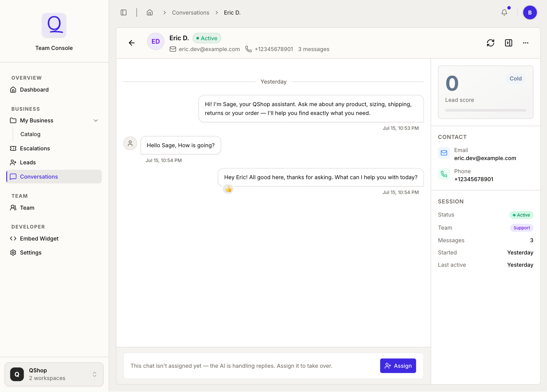Open Leads page
This screenshot has height=392, width=547.
[54, 162]
